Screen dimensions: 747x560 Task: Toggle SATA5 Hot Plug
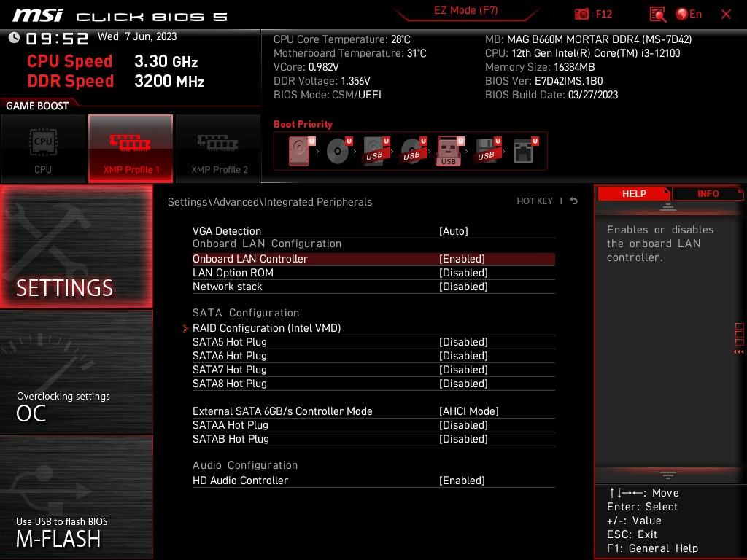pyautogui.click(x=373, y=342)
